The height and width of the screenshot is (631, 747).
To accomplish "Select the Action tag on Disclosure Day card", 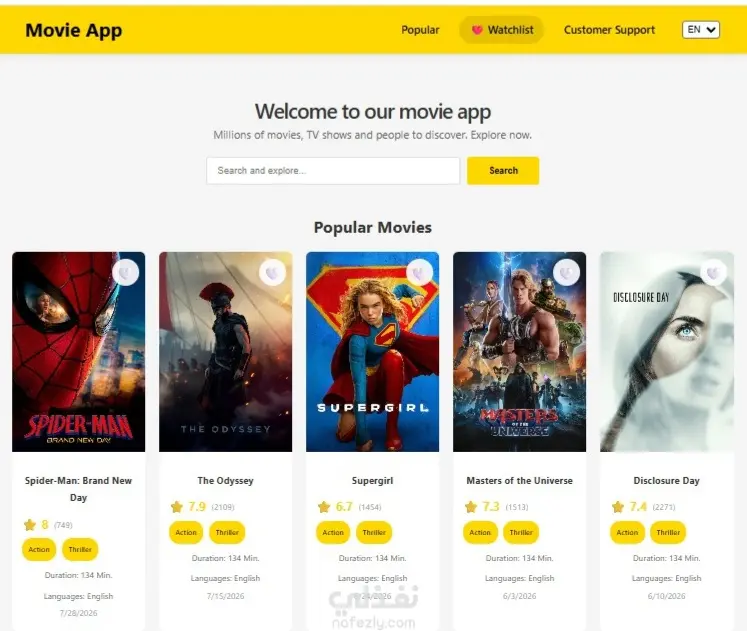I will tap(627, 532).
